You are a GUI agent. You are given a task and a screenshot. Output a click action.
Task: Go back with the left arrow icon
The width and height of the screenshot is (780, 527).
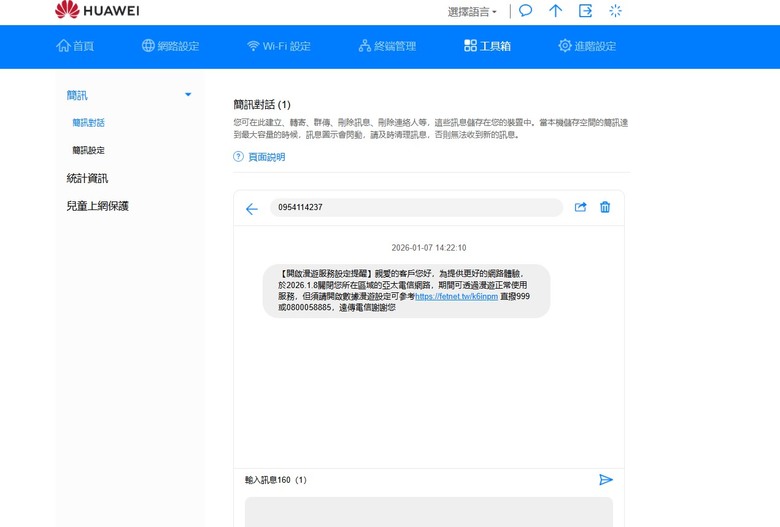252,209
